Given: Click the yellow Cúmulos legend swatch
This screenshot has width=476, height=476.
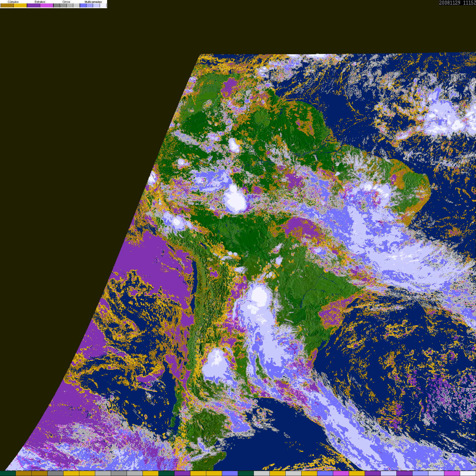Looking at the screenshot, I should [20, 5].
